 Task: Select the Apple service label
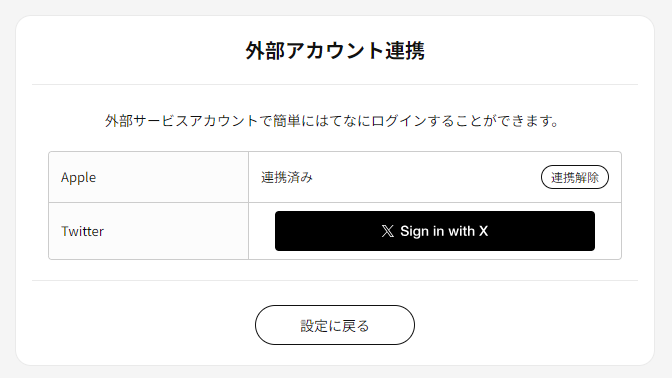pos(78,177)
